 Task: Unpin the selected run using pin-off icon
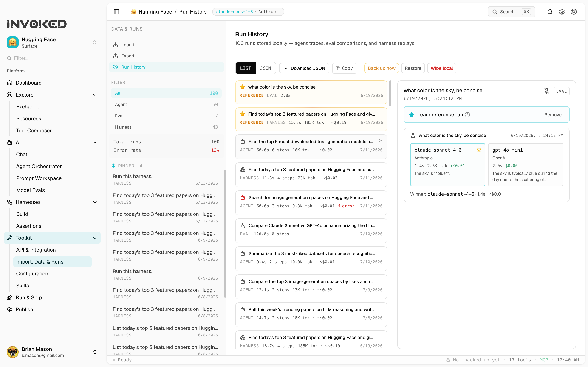pyautogui.click(x=546, y=91)
